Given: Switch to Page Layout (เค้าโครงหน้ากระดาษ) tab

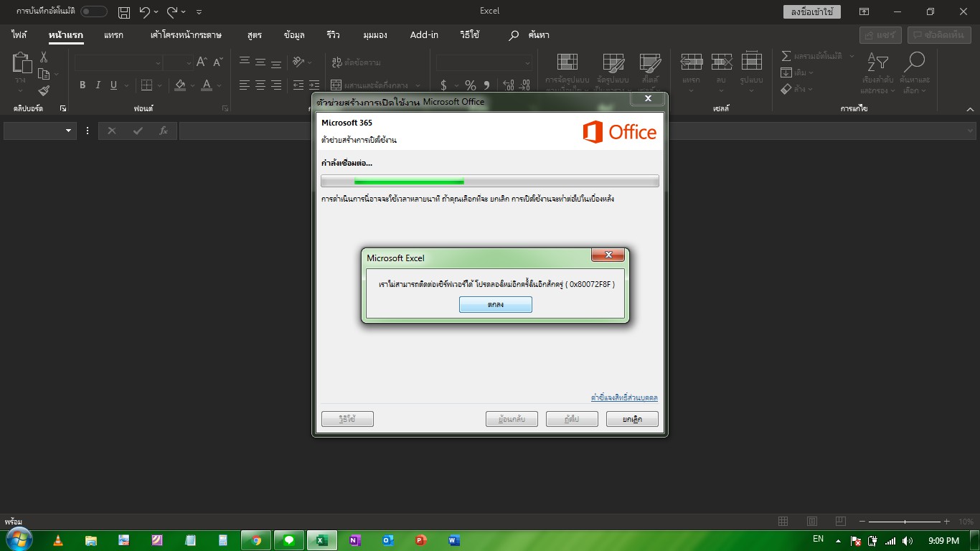Looking at the screenshot, I should (186, 35).
